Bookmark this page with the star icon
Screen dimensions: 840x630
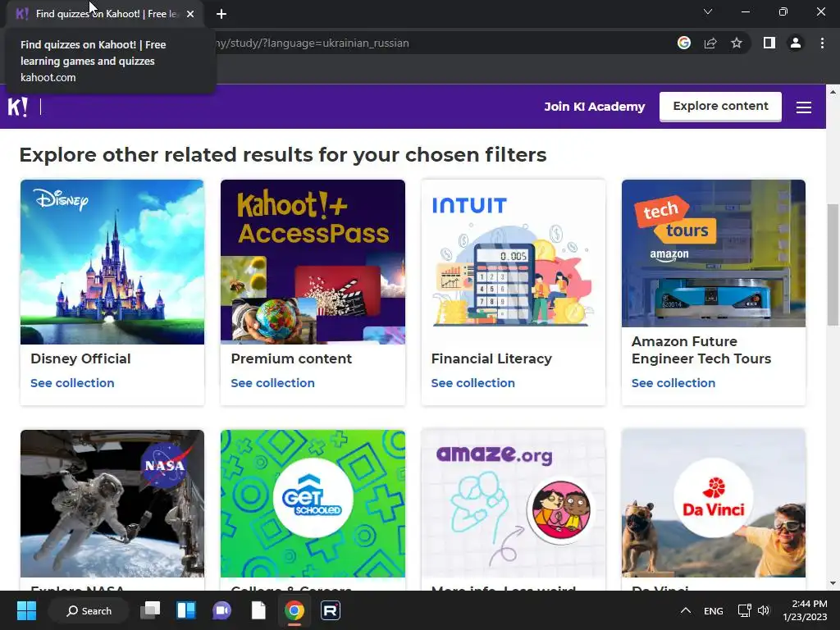[737, 43]
